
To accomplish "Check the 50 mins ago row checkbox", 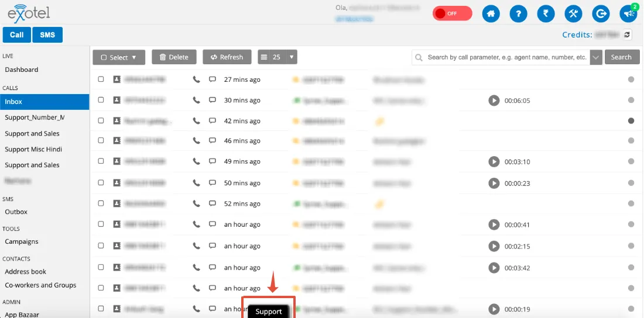I will [x=101, y=182].
